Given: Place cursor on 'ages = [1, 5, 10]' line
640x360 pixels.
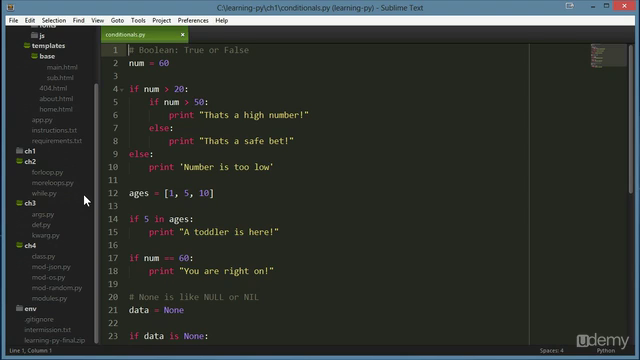Looking at the screenshot, I should pos(171,193).
